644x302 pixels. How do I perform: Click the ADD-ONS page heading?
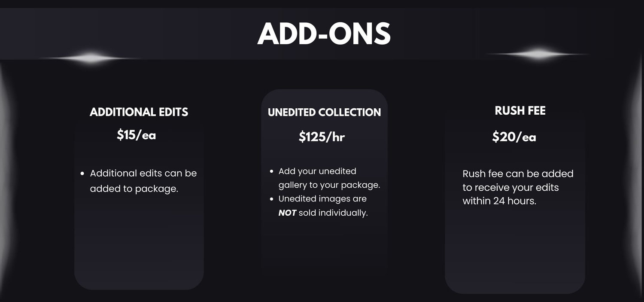324,34
